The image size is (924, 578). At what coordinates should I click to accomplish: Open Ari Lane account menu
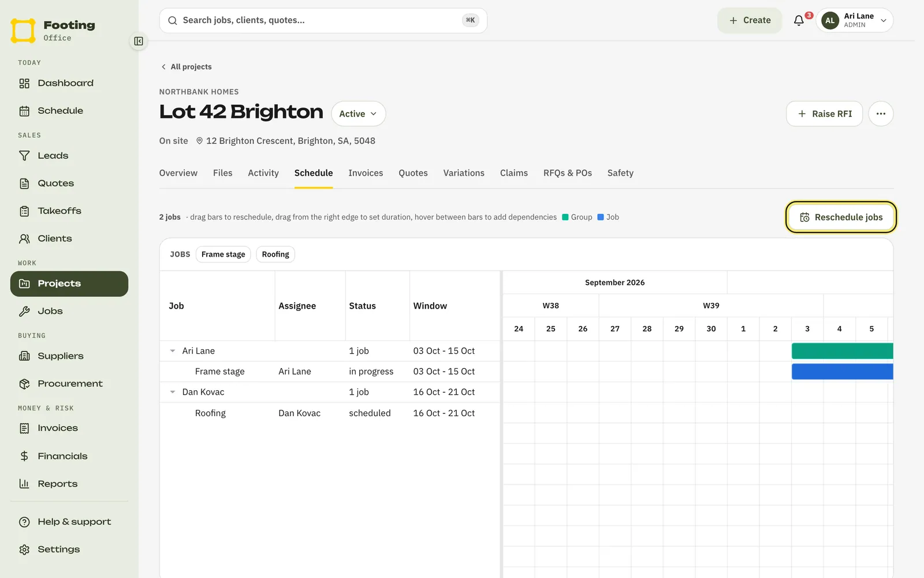point(855,20)
